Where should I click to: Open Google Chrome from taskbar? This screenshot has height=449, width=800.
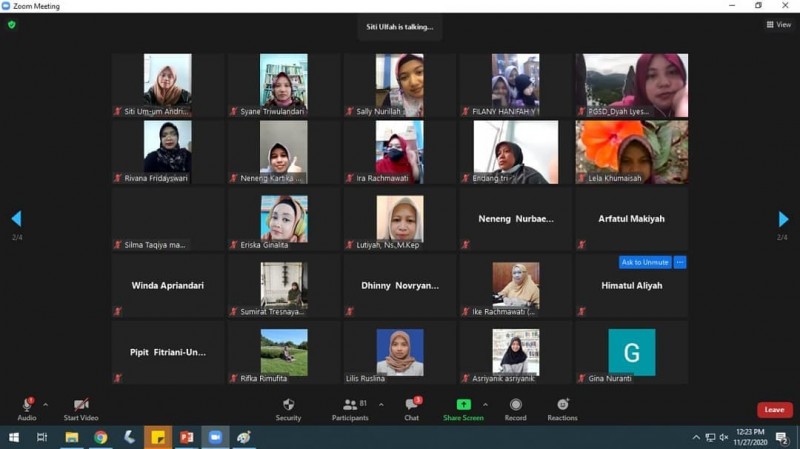101,437
